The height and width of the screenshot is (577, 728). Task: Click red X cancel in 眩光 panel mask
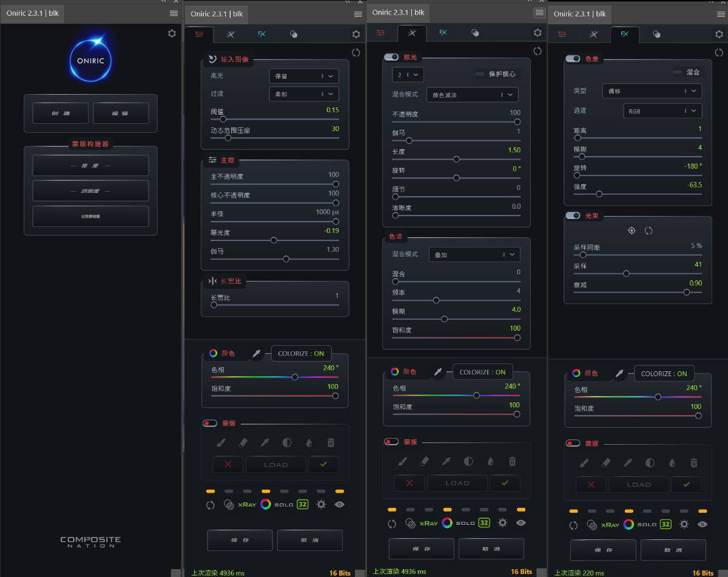(x=409, y=483)
